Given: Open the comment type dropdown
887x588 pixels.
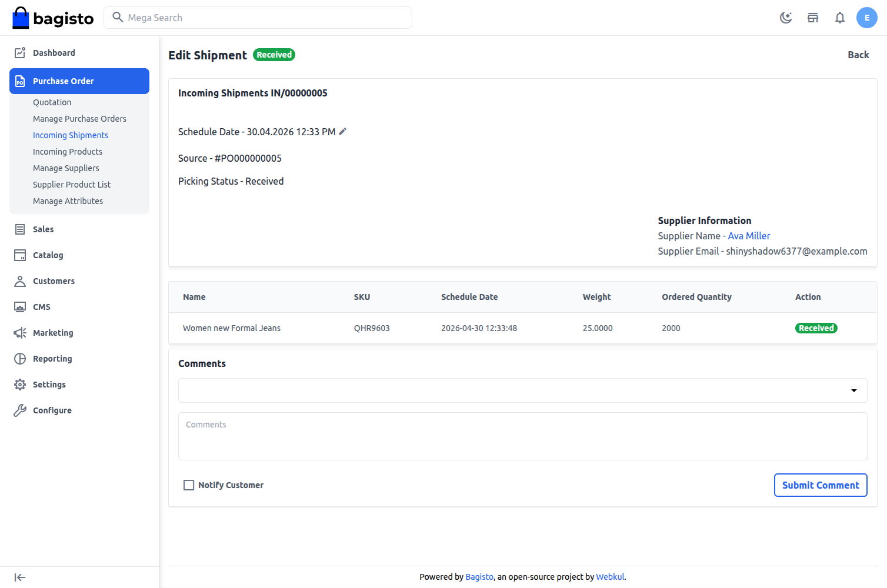Looking at the screenshot, I should [853, 390].
